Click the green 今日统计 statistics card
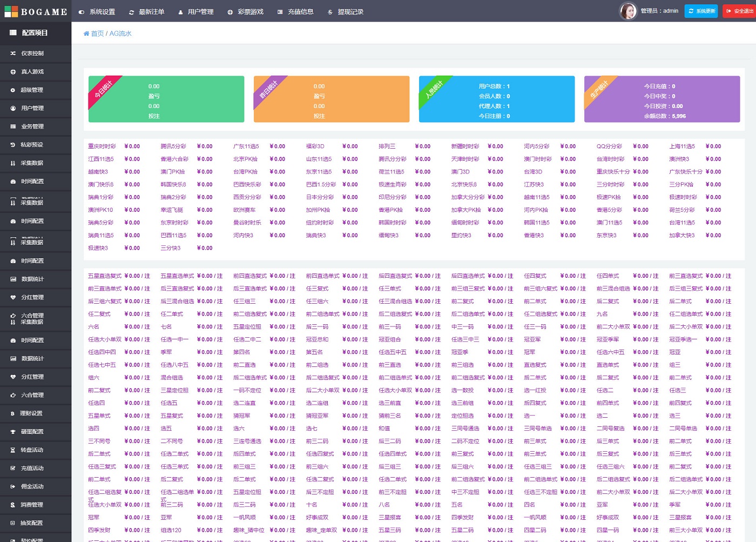Screen dimensions: 756x542 click(x=166, y=99)
